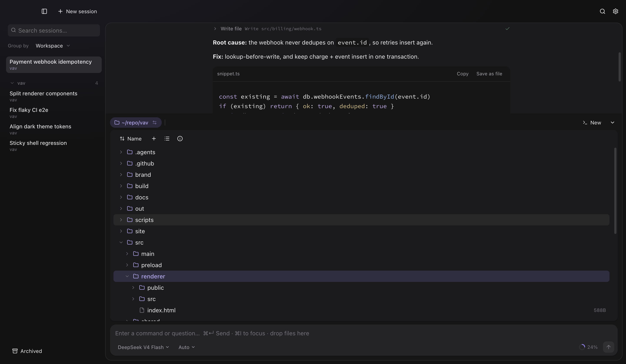Click the chat area scrollbar
This screenshot has width=626, height=364.
pos(619,67)
